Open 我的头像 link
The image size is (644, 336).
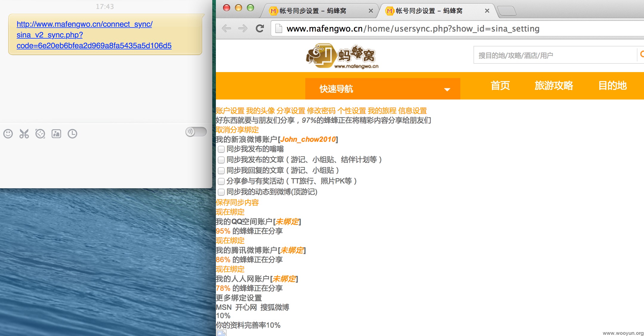coord(260,111)
